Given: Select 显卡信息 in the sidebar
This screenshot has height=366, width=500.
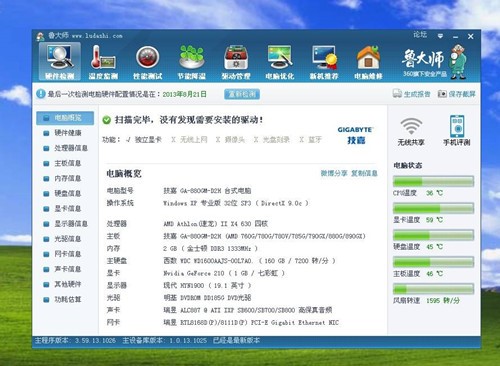Looking at the screenshot, I should [65, 209].
